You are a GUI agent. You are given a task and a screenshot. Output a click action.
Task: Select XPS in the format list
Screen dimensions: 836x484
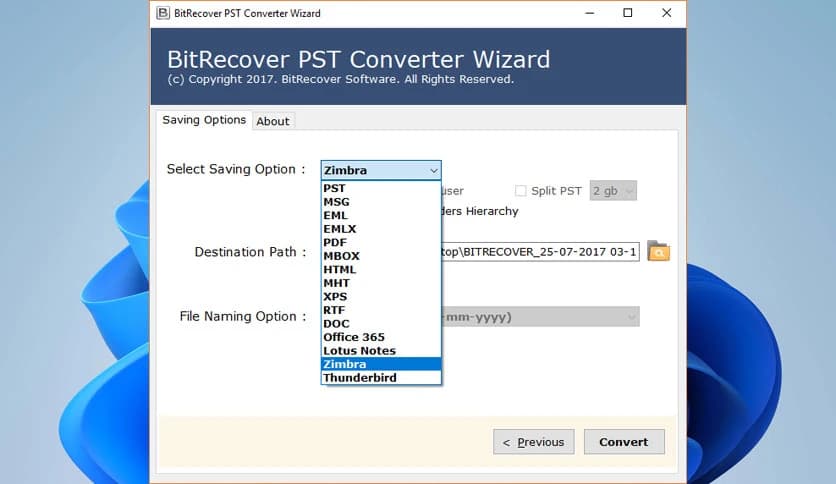(381, 296)
